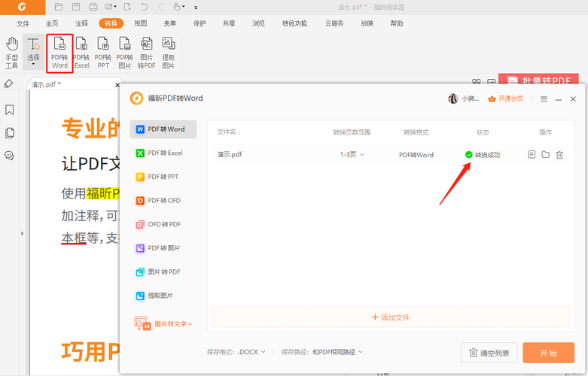Image resolution: width=588 pixels, height=376 pixels.
Task: Click the user avatar in converter dialog
Action: tap(453, 99)
